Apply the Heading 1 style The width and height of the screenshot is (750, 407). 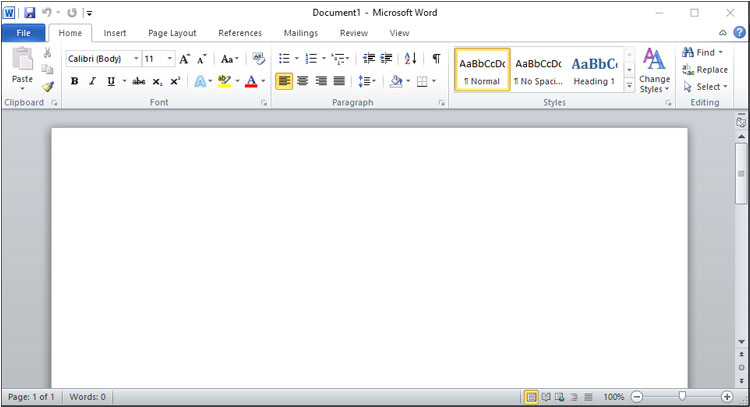pyautogui.click(x=595, y=70)
